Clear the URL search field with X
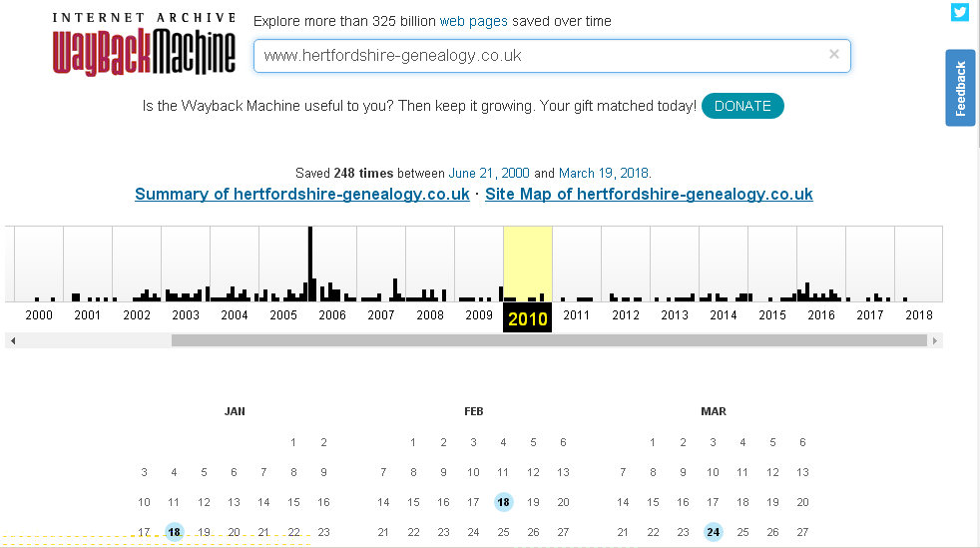Image resolution: width=980 pixels, height=548 pixels. pyautogui.click(x=833, y=54)
